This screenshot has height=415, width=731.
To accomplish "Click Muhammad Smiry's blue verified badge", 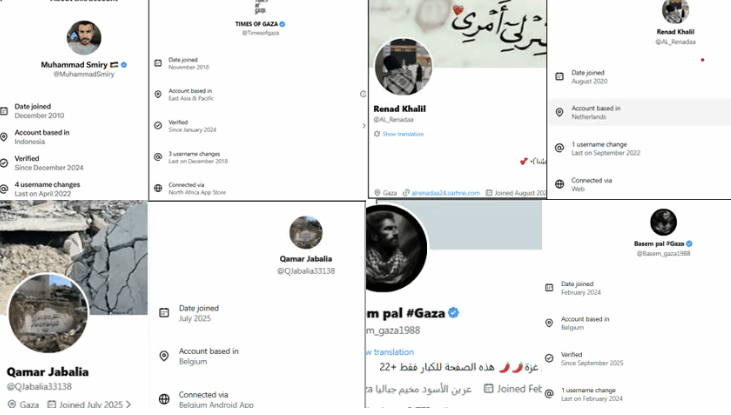I will [124, 65].
